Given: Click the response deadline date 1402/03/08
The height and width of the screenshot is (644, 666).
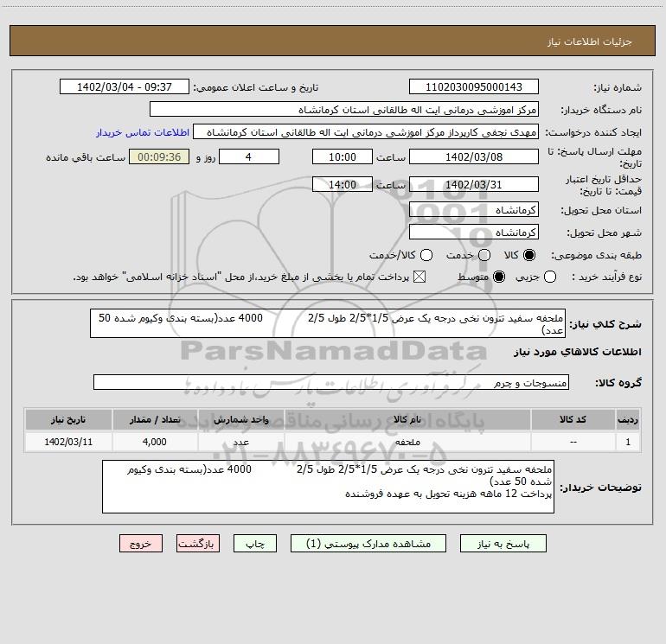Looking at the screenshot, I should (474, 156).
